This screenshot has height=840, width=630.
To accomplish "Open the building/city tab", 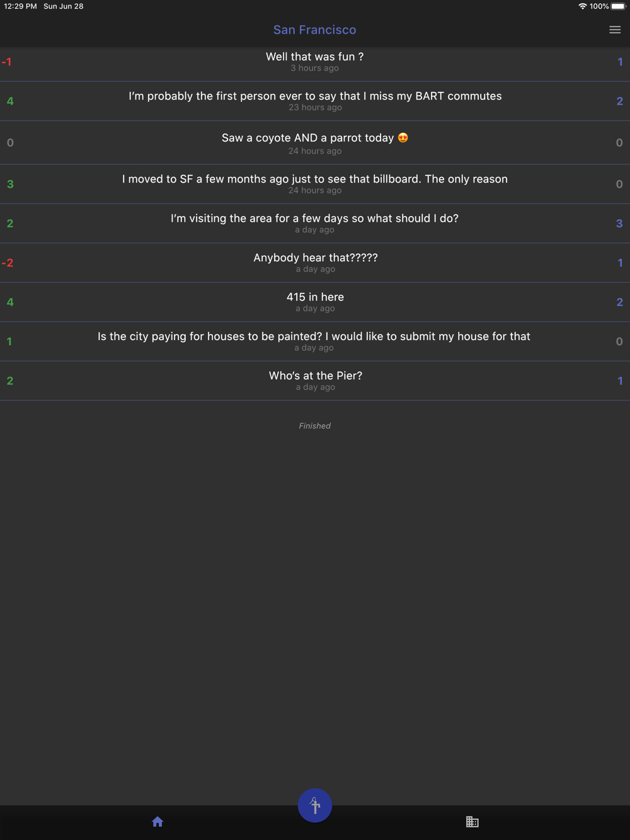I will tap(472, 822).
